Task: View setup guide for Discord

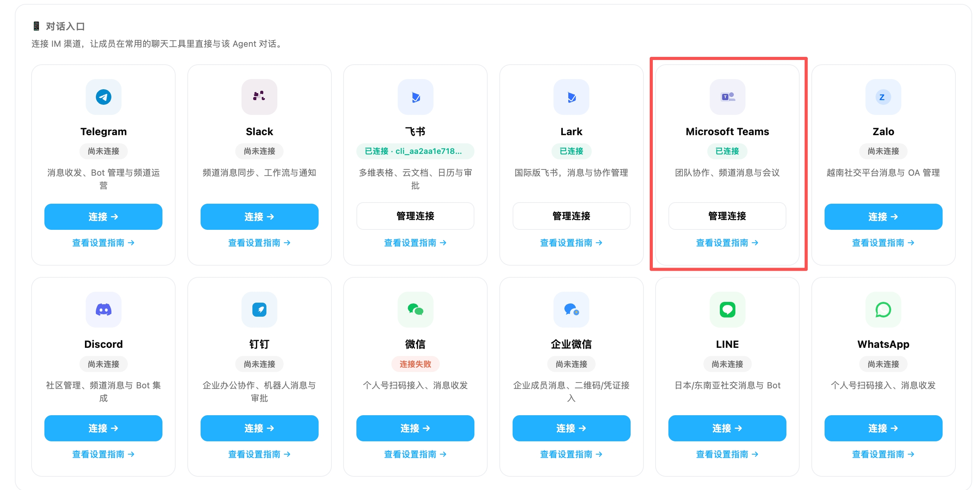Action: click(103, 454)
